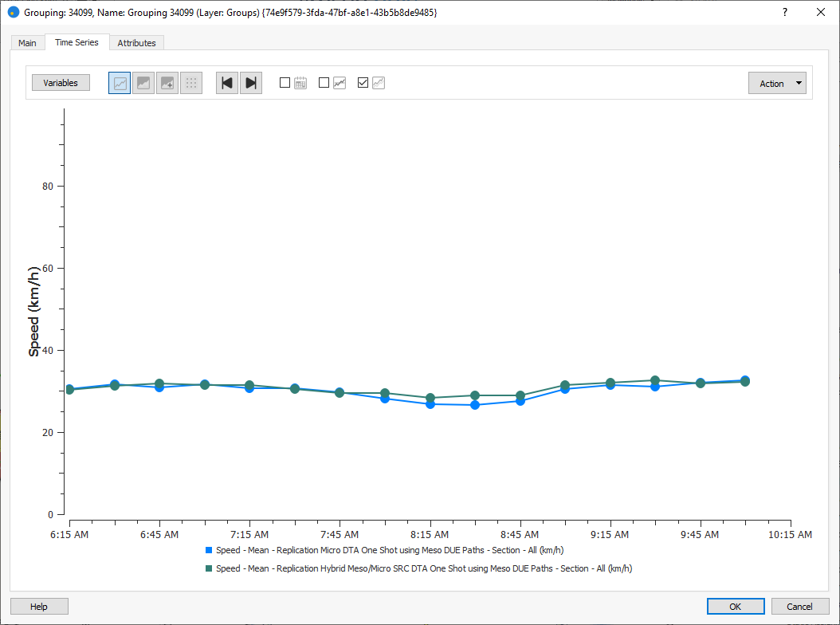Select the Time Series tab
The height and width of the screenshot is (625, 840).
[77, 42]
